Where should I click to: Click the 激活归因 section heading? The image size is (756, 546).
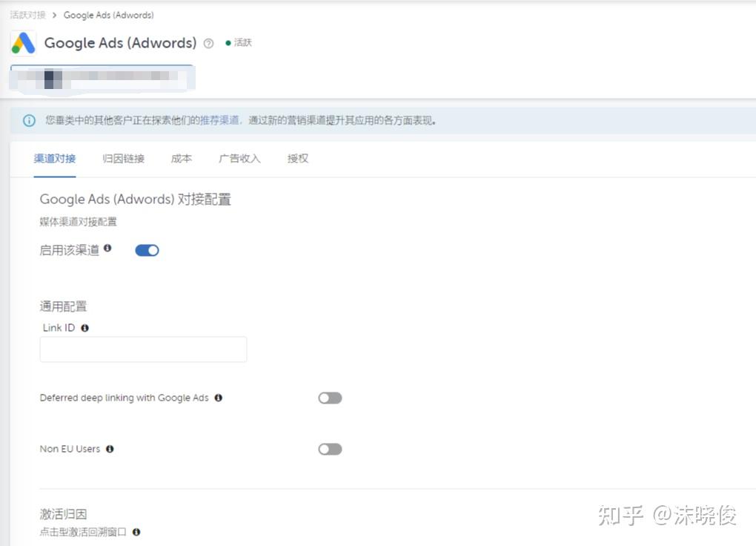click(63, 514)
